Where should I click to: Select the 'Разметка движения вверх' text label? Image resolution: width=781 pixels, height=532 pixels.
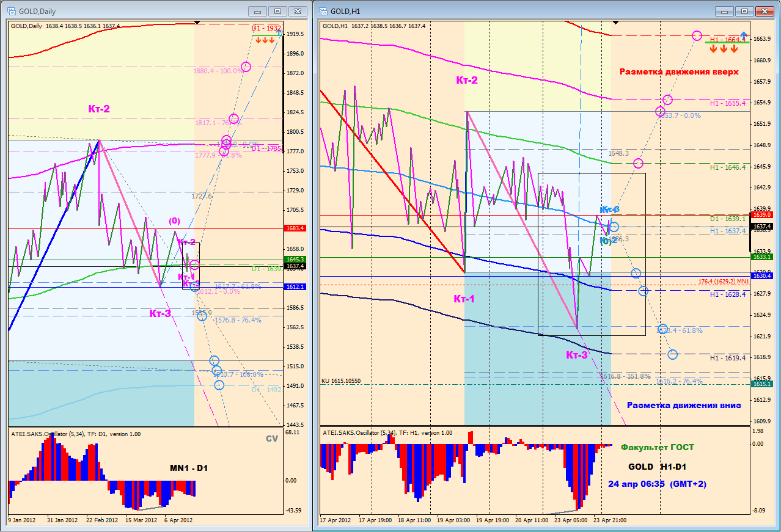tap(679, 71)
